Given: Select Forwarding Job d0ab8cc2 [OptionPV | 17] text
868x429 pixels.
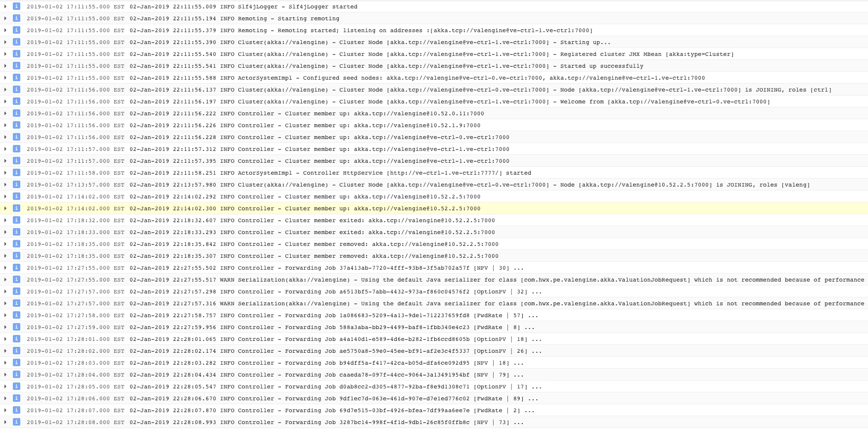Looking at the screenshot, I should tap(336, 386).
